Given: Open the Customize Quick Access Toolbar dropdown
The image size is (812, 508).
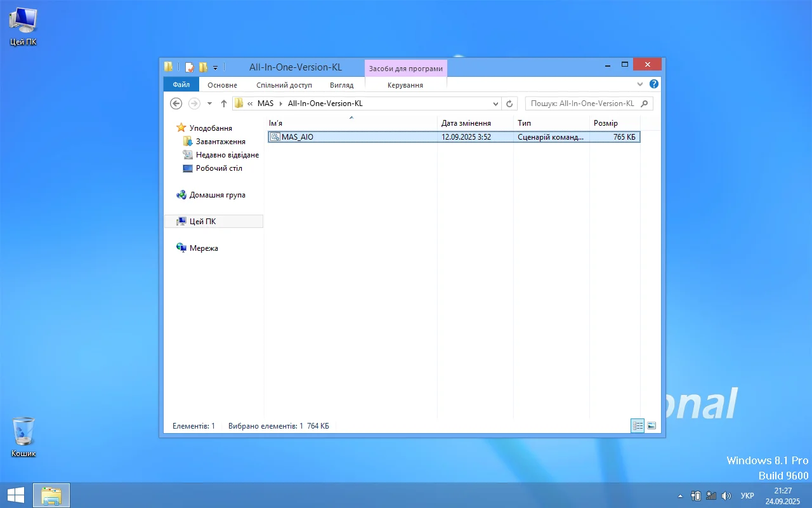Looking at the screenshot, I should coord(216,67).
